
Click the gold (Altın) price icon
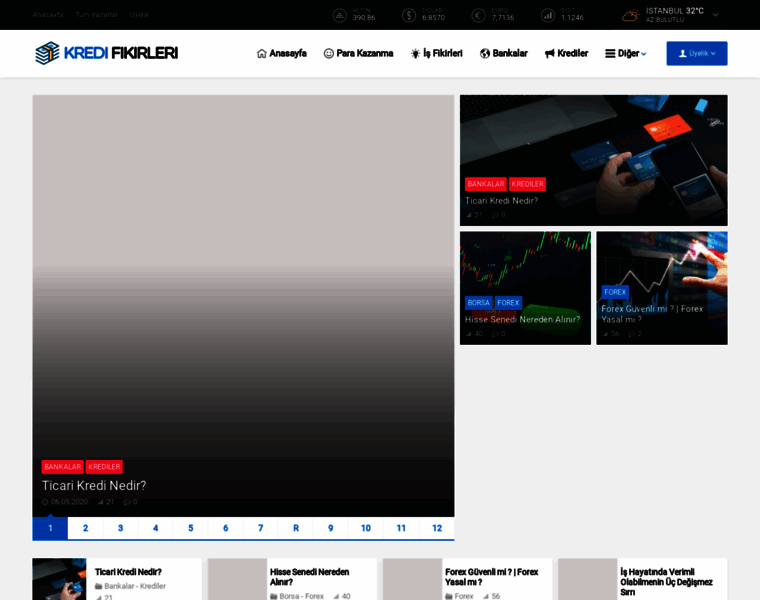point(339,15)
